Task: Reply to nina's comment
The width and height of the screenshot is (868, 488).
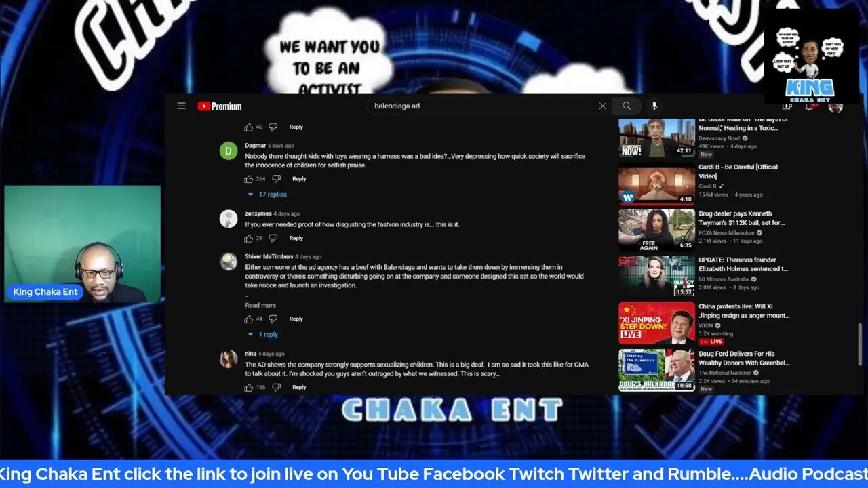Action: [299, 387]
